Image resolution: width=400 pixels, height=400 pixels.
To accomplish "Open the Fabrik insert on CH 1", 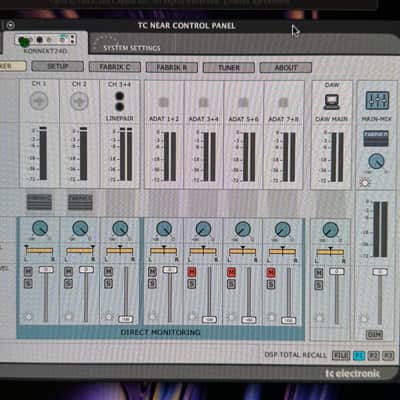I will [x=39, y=202].
